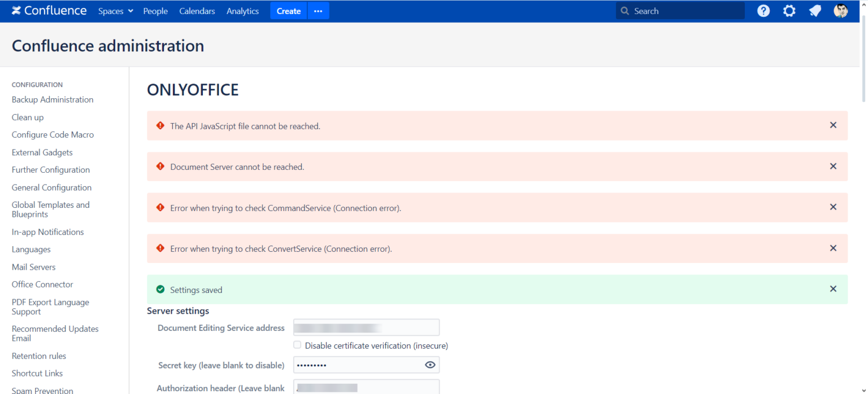
Task: Click the Create button
Action: point(288,10)
